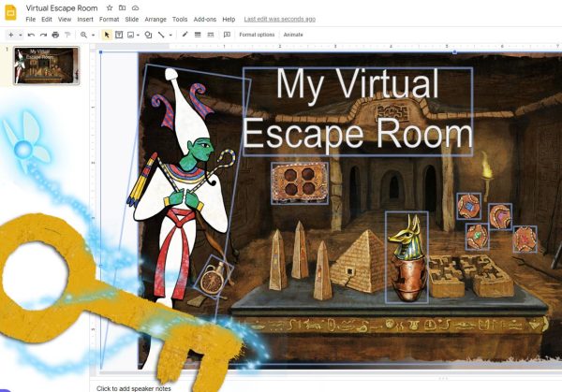
Task: Select the Anubis jar image
Action: [x=407, y=257]
